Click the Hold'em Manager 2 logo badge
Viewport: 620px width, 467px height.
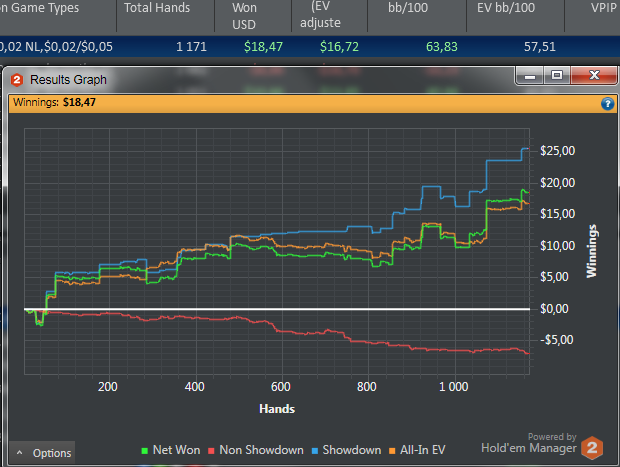pyautogui.click(x=592, y=448)
